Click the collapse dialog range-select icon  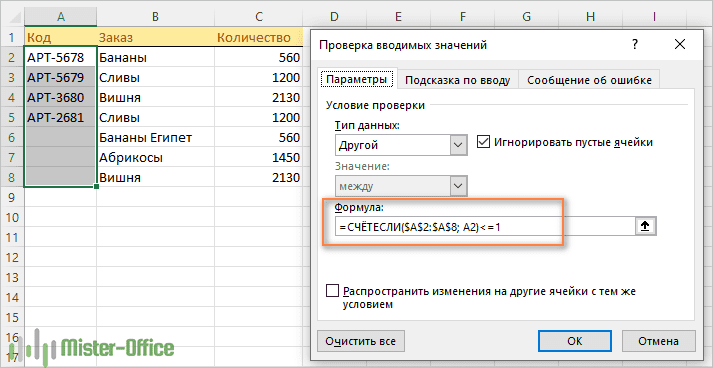pyautogui.click(x=644, y=226)
